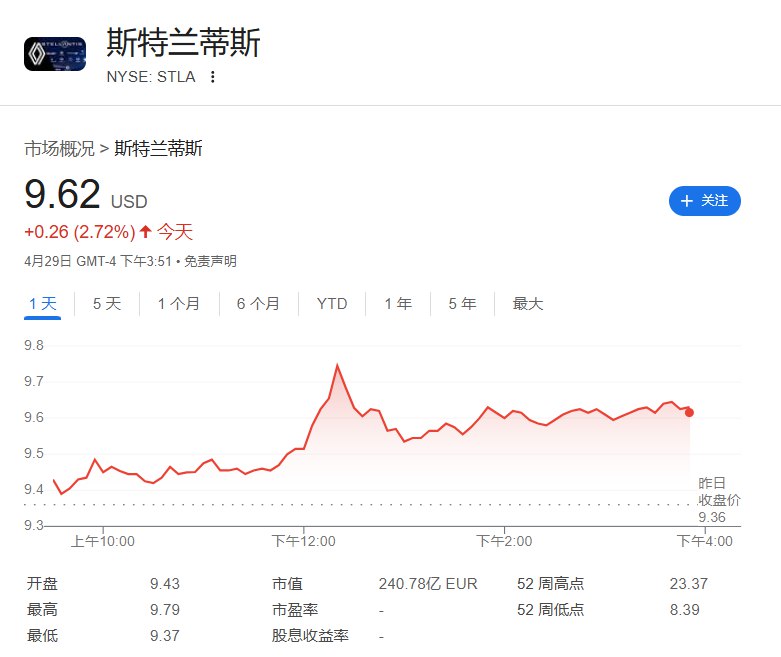The image size is (781, 657).
Task: Open the 免责声明 disclaimer link
Action: pos(210,261)
